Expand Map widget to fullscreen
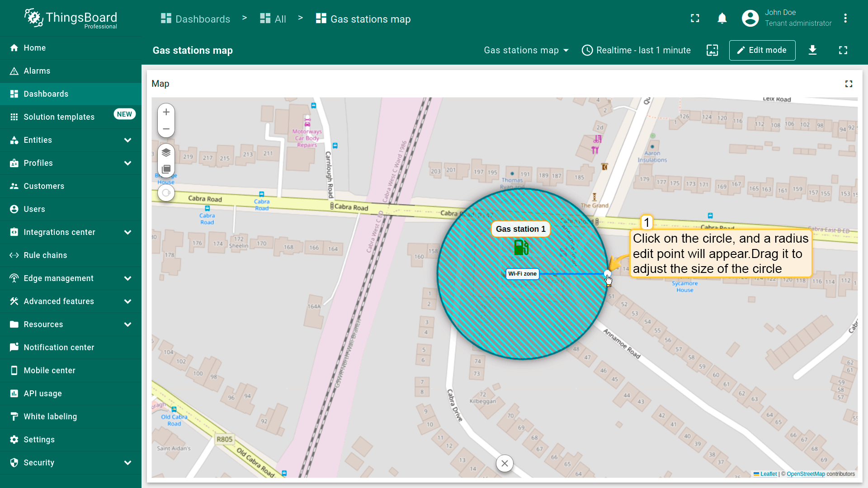The height and width of the screenshot is (488, 868). tap(849, 84)
